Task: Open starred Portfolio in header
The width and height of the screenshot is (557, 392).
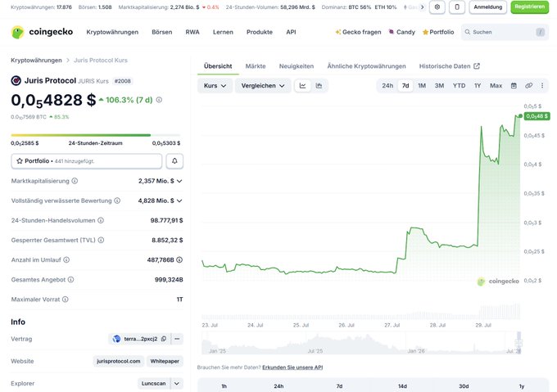Action: pyautogui.click(x=438, y=32)
